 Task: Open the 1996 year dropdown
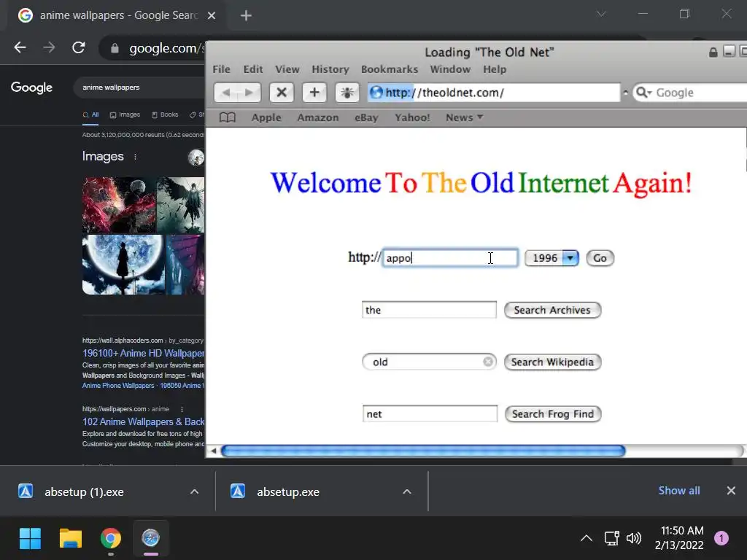point(551,257)
